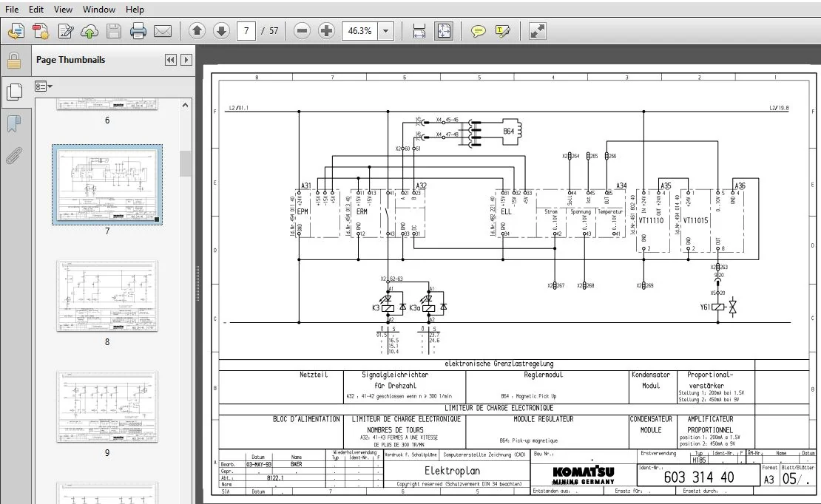
Task: Select page 6 thumbnail
Action: tap(107, 105)
